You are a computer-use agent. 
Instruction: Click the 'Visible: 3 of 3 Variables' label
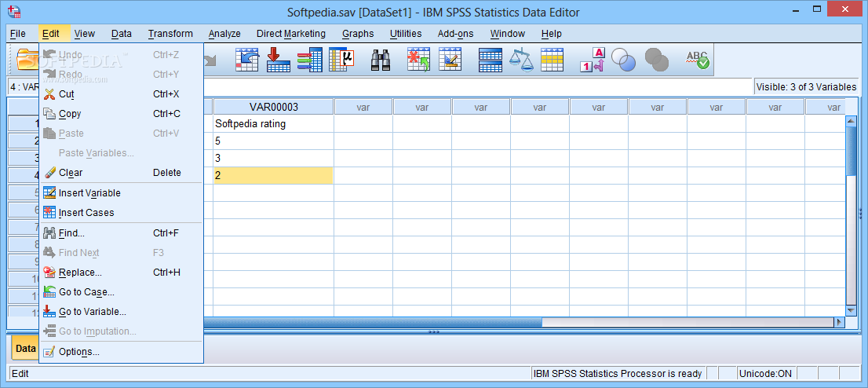806,87
